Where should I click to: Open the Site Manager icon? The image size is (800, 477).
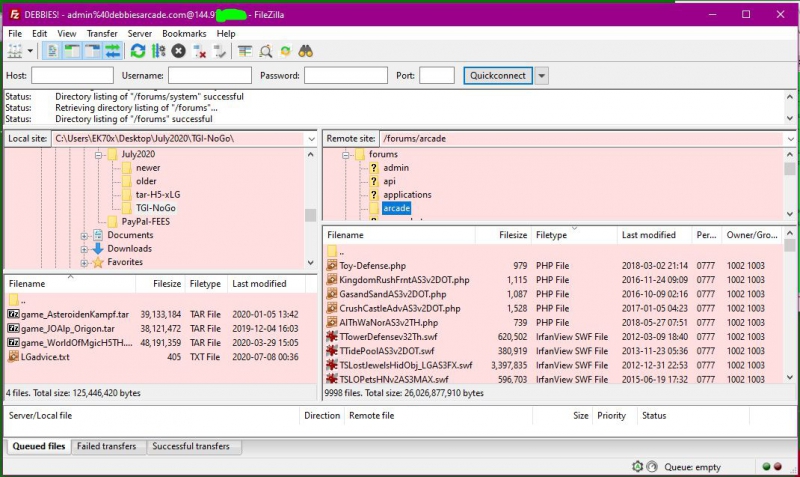click(15, 51)
